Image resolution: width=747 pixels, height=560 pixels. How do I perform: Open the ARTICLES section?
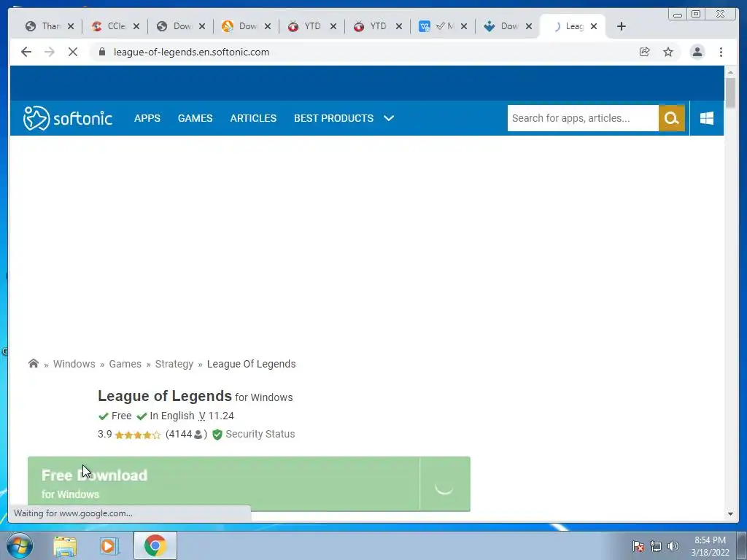point(253,118)
